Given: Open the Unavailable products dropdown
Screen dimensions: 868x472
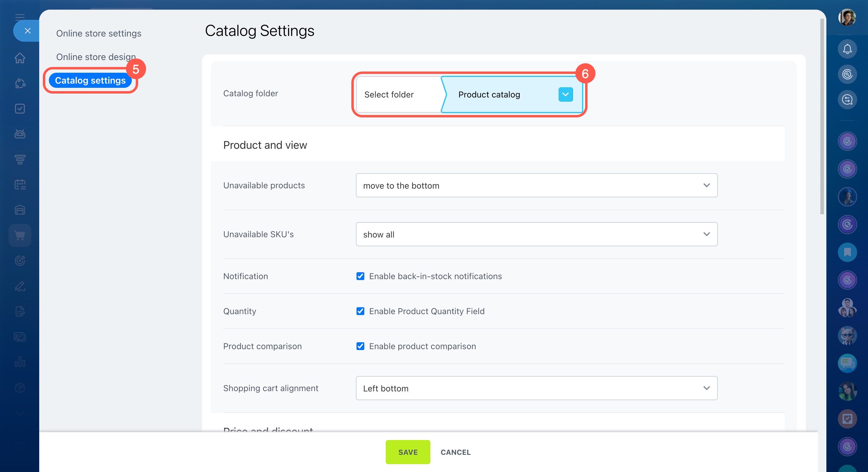Looking at the screenshot, I should tap(536, 185).
